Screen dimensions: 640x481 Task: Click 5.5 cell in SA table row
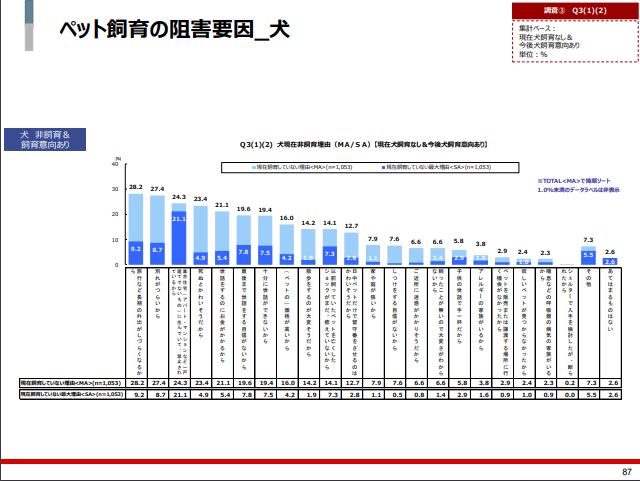pos(591,395)
